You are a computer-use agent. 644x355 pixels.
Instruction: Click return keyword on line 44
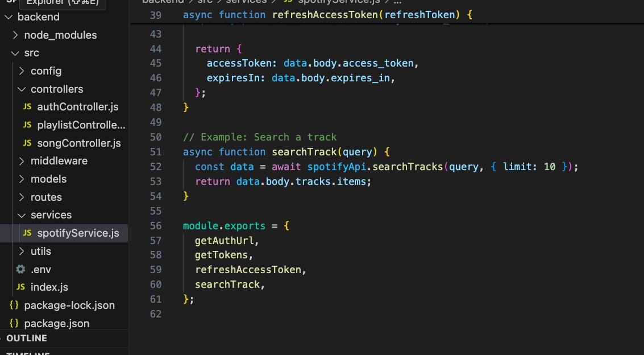click(213, 48)
